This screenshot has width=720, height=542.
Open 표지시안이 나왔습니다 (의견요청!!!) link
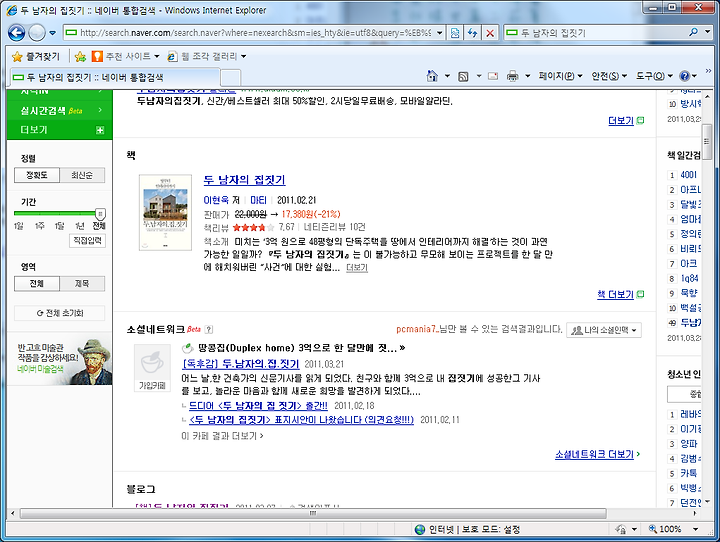[x=301, y=420]
